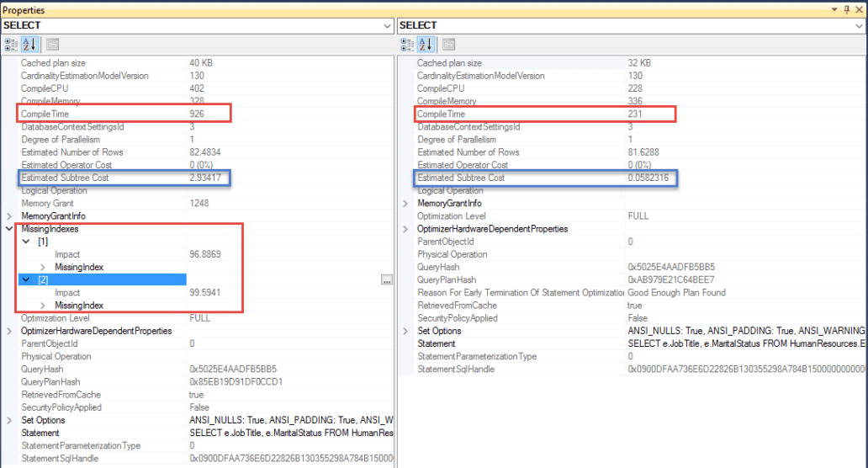
Task: Select StatementSqlHandle row in left pane
Action: pos(205,458)
